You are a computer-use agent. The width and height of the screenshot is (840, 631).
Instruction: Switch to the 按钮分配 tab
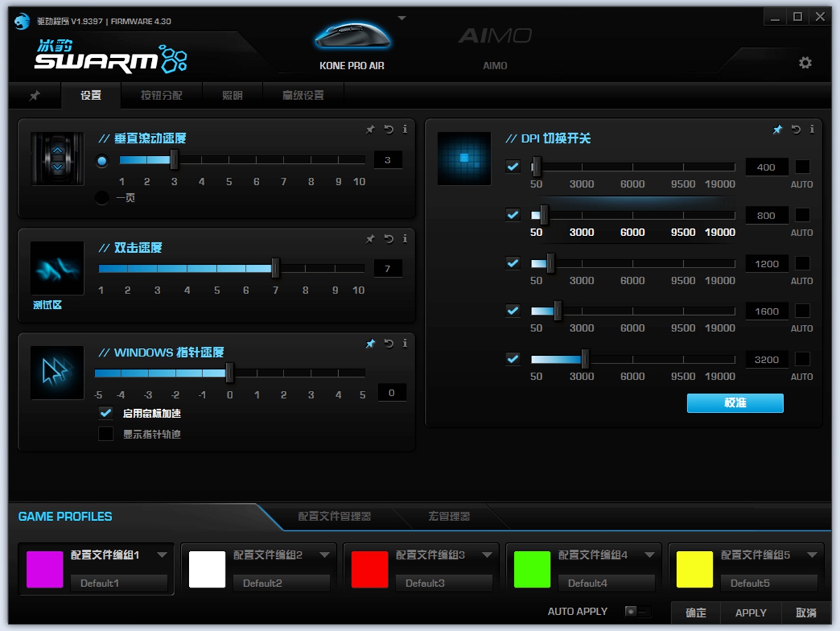[162, 95]
